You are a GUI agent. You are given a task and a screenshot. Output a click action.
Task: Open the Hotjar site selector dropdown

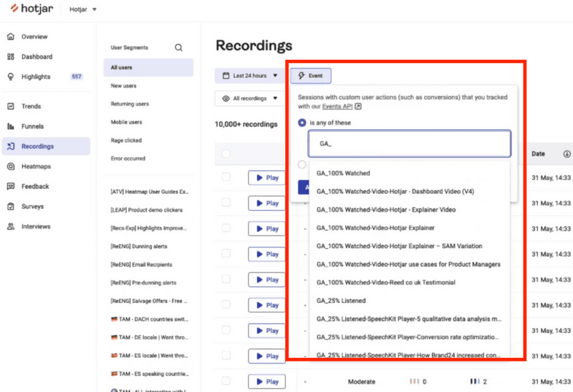83,10
